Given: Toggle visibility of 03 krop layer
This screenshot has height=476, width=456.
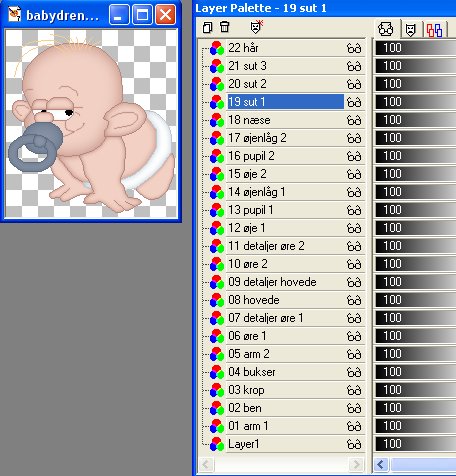Looking at the screenshot, I should click(354, 390).
